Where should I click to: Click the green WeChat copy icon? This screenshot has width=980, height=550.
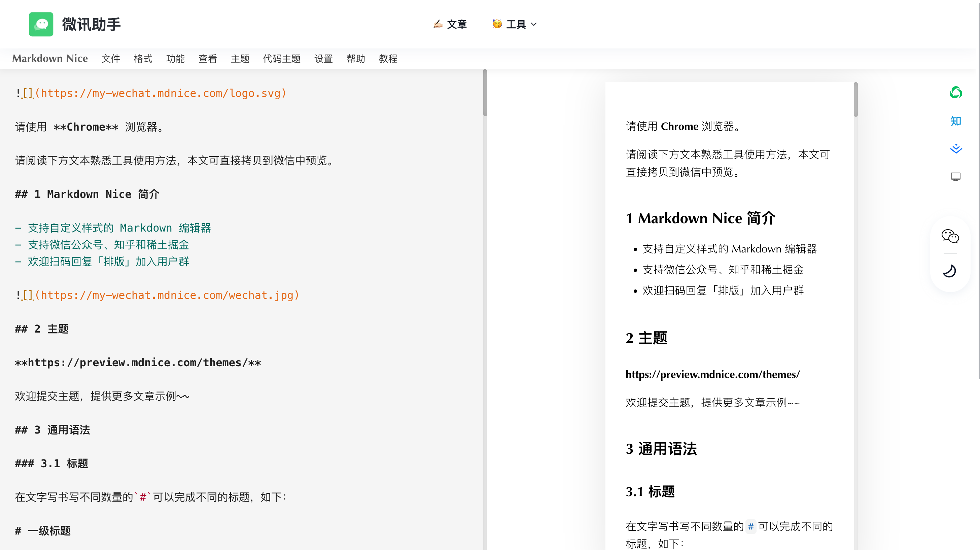[955, 93]
